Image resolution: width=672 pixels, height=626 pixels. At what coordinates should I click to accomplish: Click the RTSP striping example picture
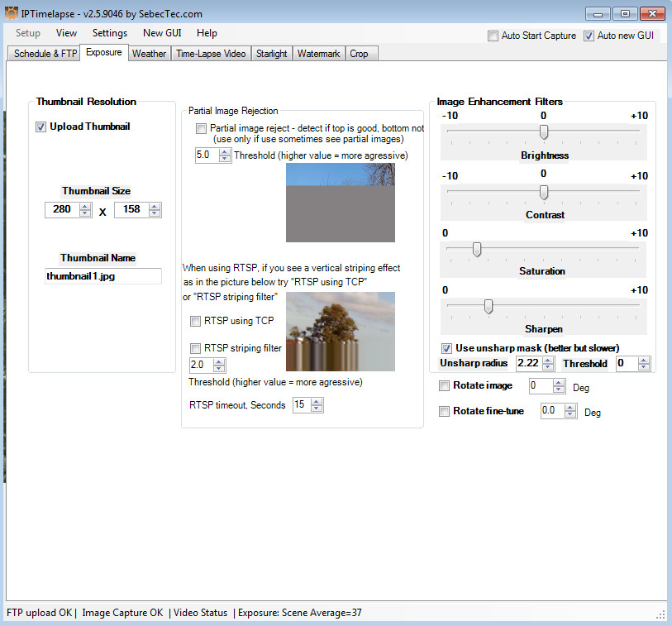(341, 332)
